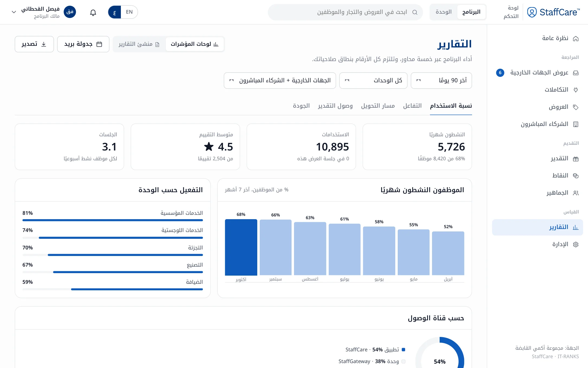Click the home icon next to نظرة عامة
Viewport: 588px width, 368px height.
point(576,38)
